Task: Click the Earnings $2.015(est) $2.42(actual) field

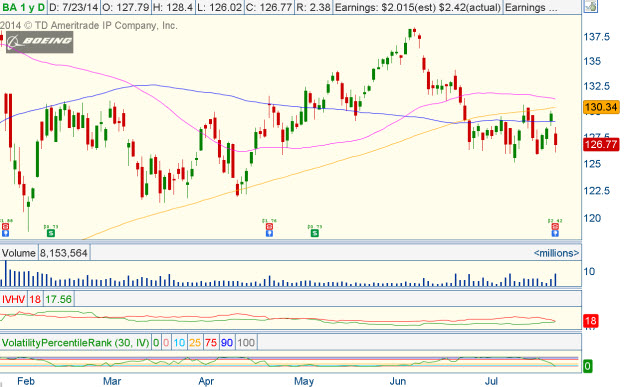Action: (418, 8)
